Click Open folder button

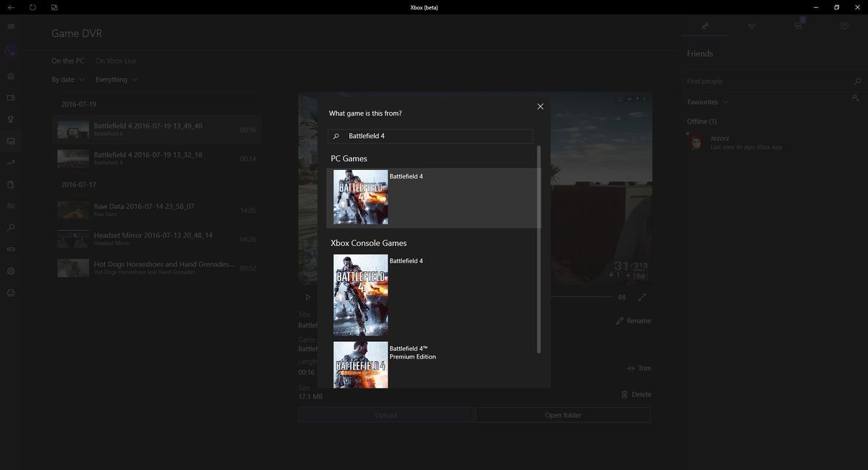563,415
